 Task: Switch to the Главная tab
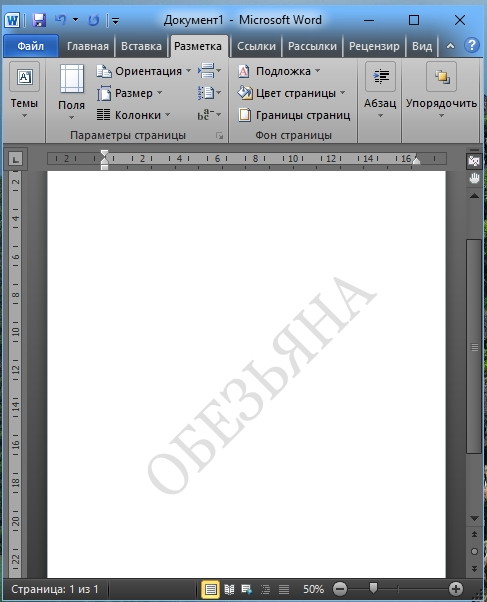(88, 46)
